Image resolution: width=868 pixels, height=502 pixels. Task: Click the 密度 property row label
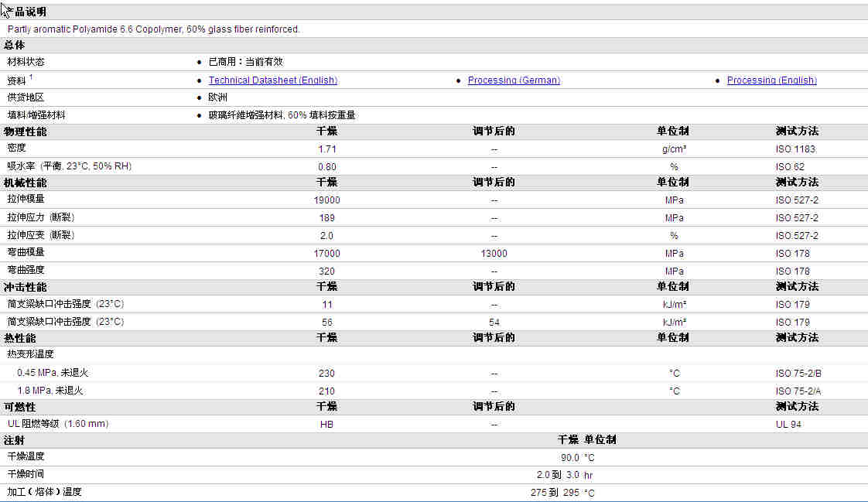click(x=17, y=148)
